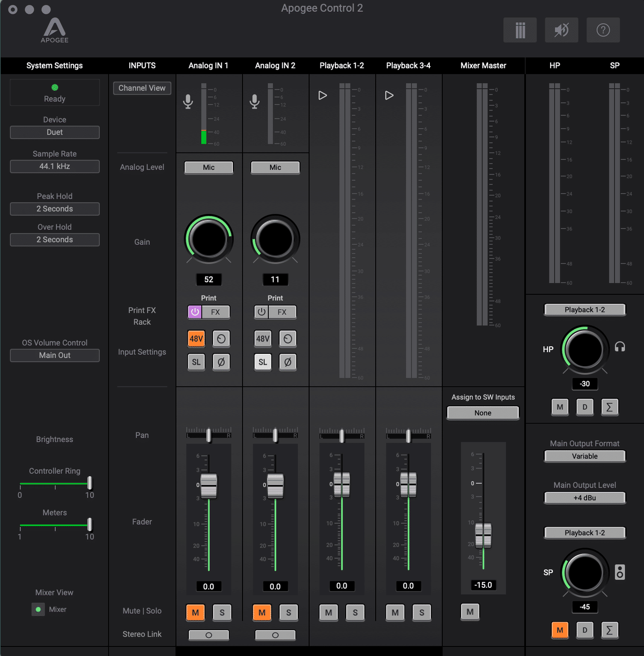Toggle Stereo Link under Analog IN 2

[x=275, y=635]
